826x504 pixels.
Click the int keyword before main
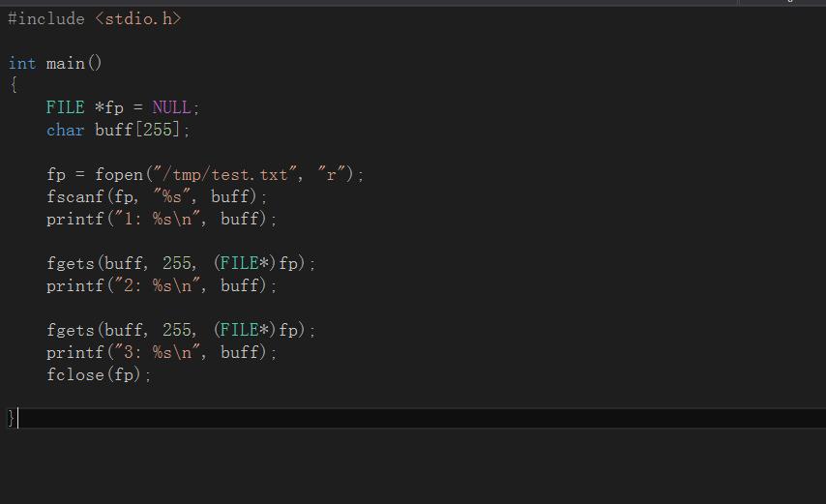pos(22,63)
